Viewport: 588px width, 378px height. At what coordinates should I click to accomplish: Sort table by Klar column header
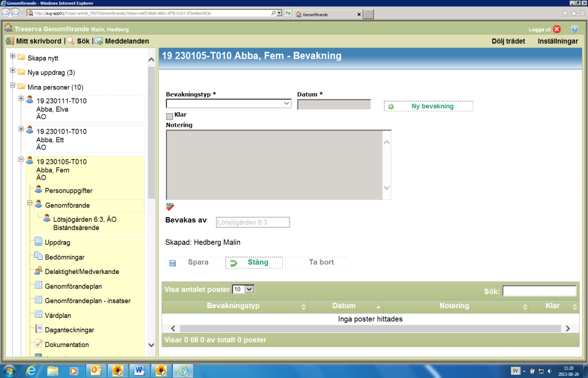tap(554, 306)
